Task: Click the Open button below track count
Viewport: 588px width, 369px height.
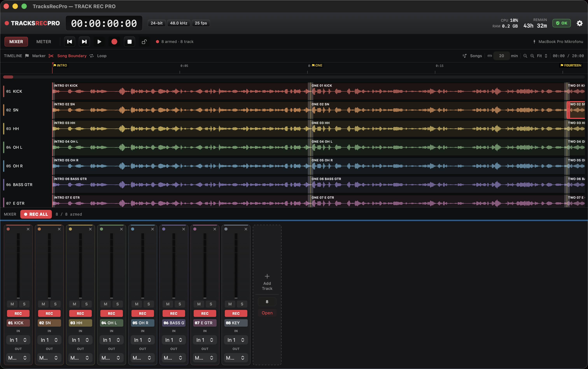Action: point(267,313)
